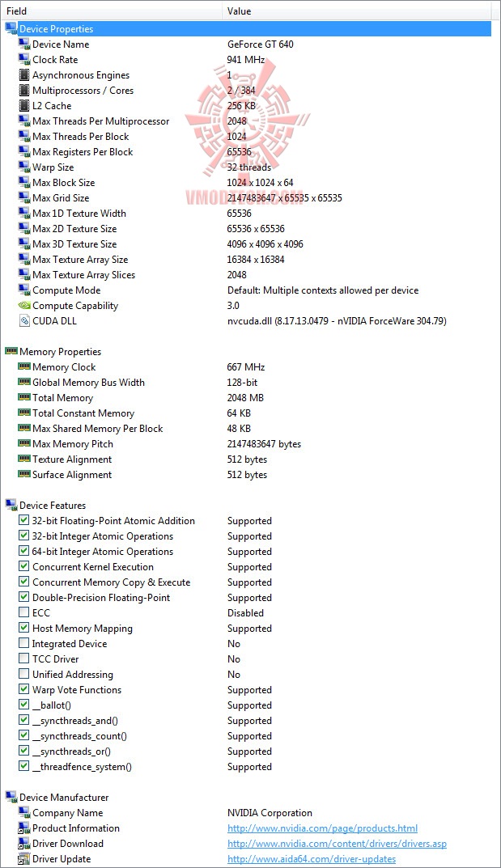Open the NVIDIA products.html link
The width and height of the screenshot is (501, 868).
pyautogui.click(x=322, y=828)
